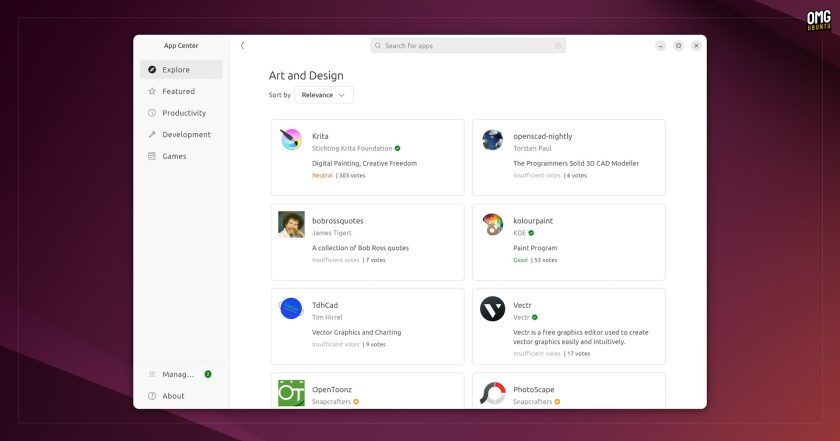Image resolution: width=840 pixels, height=441 pixels.
Task: Open the Featured category
Action: 181,91
